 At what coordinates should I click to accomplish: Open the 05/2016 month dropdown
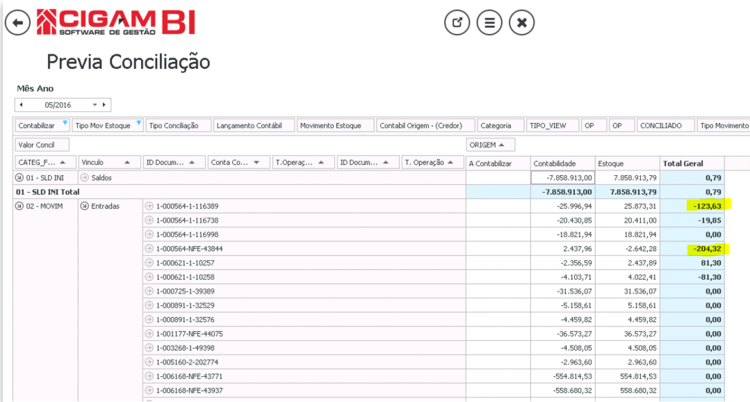tap(94, 105)
